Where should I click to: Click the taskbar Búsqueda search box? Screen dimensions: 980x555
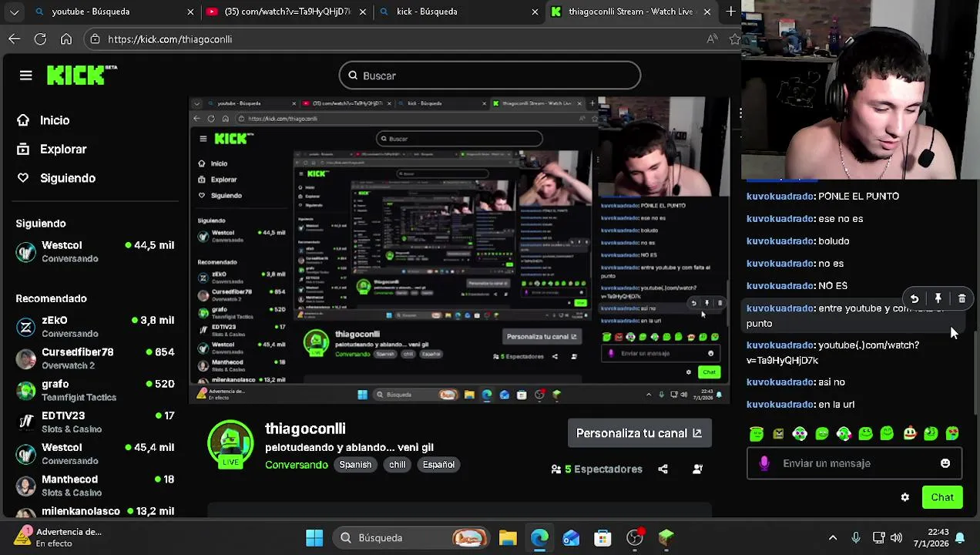411,537
